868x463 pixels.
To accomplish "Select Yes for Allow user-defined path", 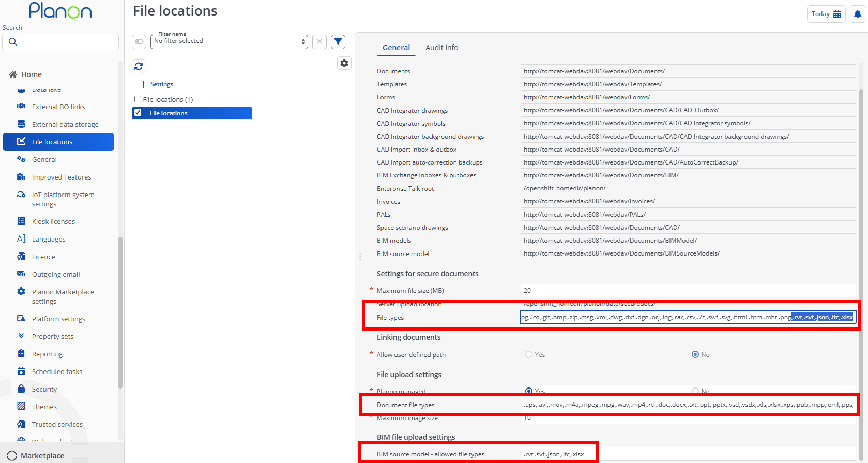I will (x=529, y=354).
